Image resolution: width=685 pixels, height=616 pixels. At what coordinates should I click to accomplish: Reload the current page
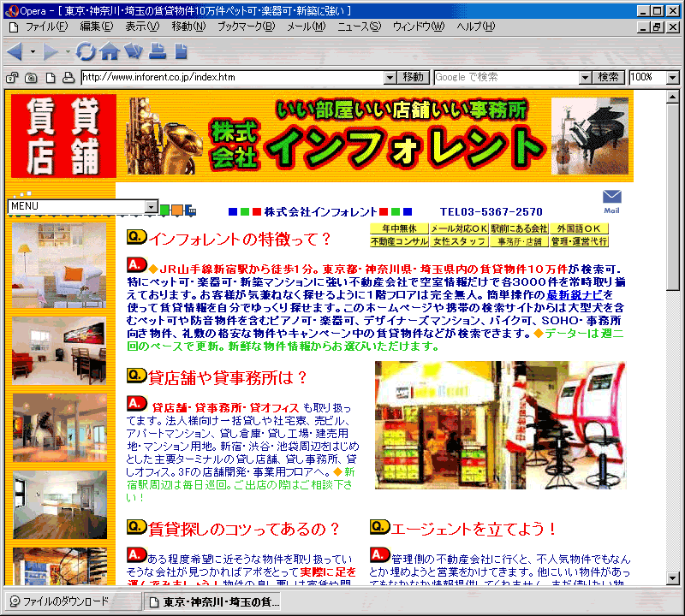click(x=86, y=51)
